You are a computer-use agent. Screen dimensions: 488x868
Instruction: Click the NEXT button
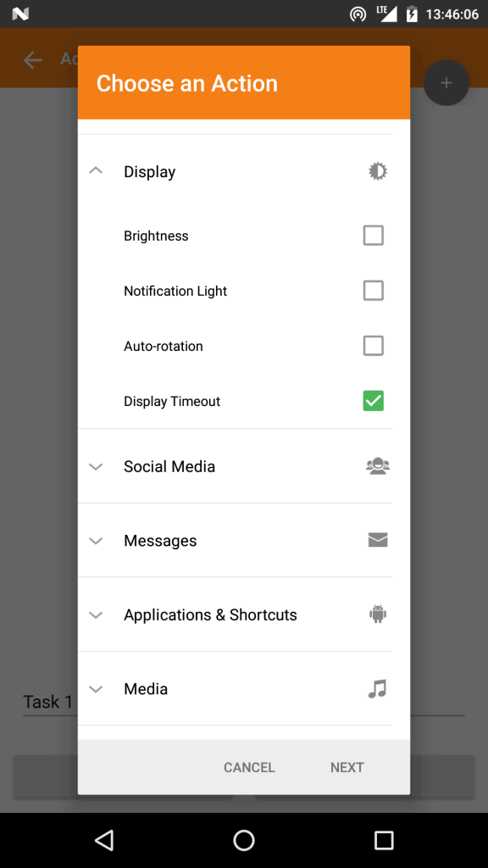tap(347, 767)
